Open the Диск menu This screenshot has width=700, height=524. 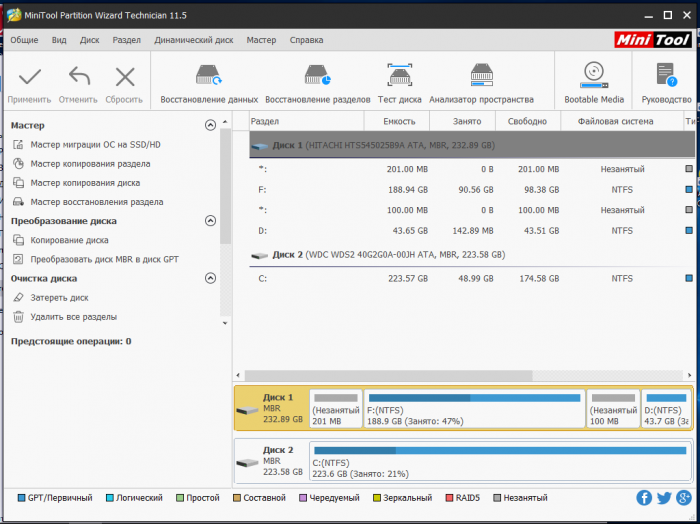[x=90, y=40]
